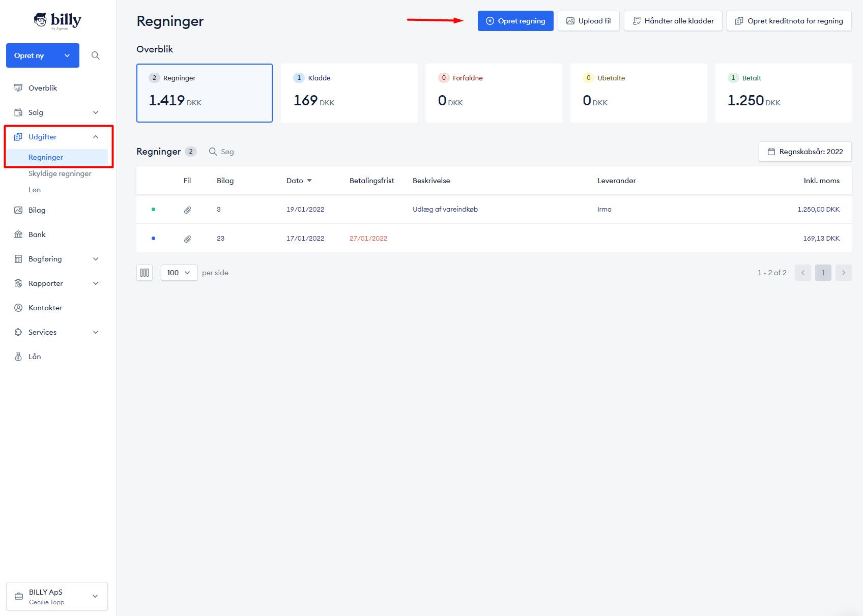
Task: Open the Kontakter menu item
Action: pyautogui.click(x=45, y=308)
